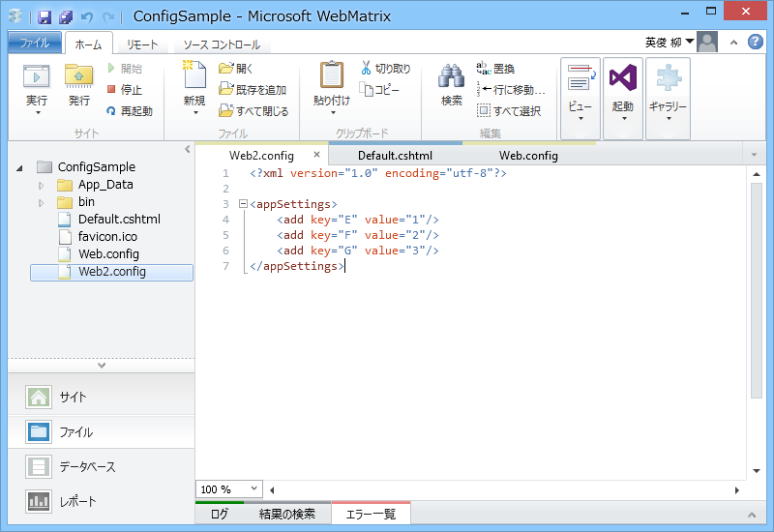Screen dimensions: 774x532
Task: Go to line with 行に移動
Action: click(x=511, y=89)
